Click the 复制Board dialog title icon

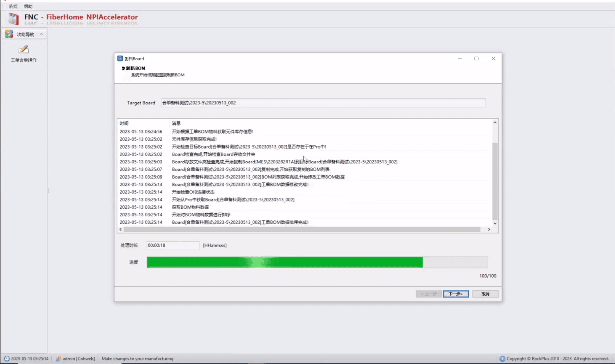(120, 59)
